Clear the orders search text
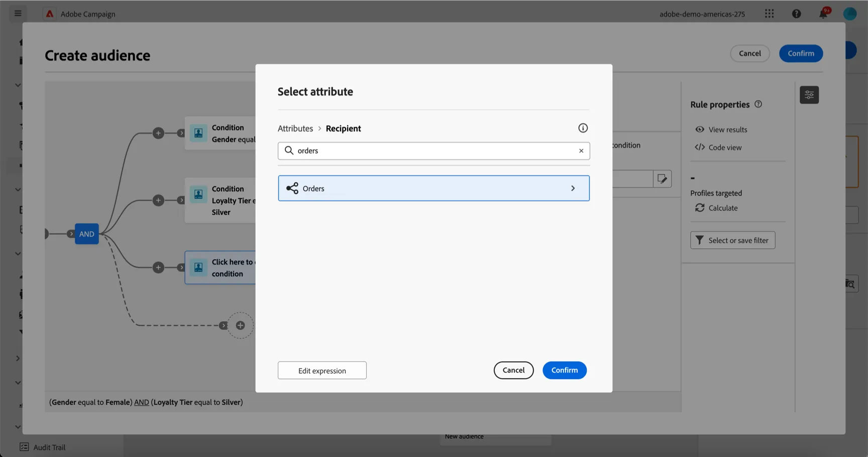The width and height of the screenshot is (868, 457). click(x=581, y=151)
